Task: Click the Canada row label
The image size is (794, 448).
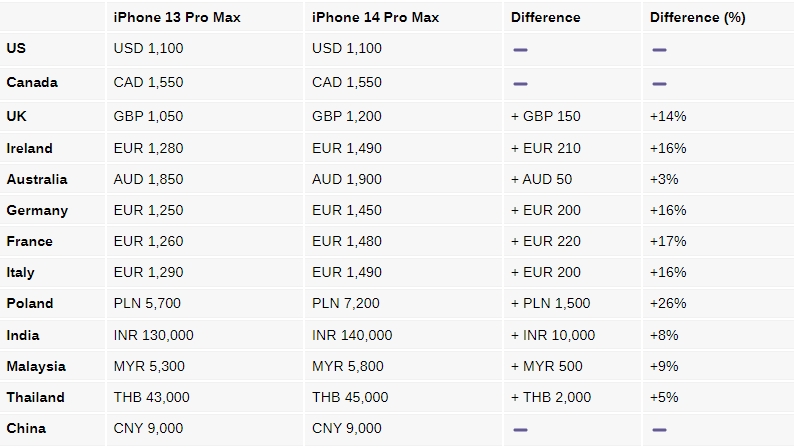Action: 32,82
